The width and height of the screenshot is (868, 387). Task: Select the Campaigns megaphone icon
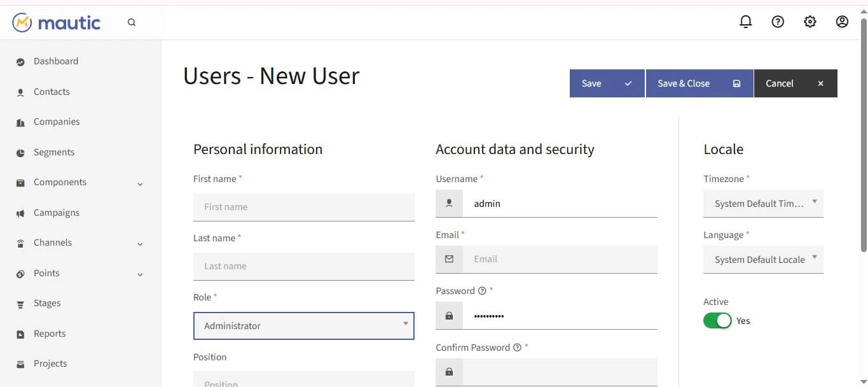tap(20, 212)
